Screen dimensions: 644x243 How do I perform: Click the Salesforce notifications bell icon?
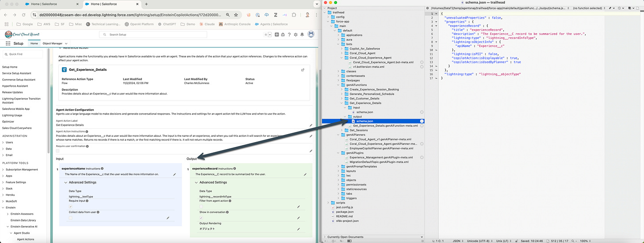pyautogui.click(x=302, y=35)
